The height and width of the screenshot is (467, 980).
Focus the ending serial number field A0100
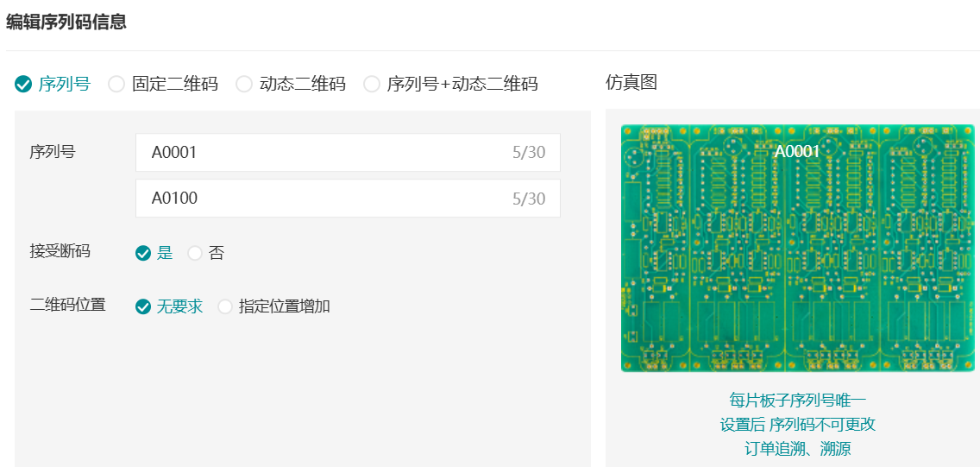319,199
